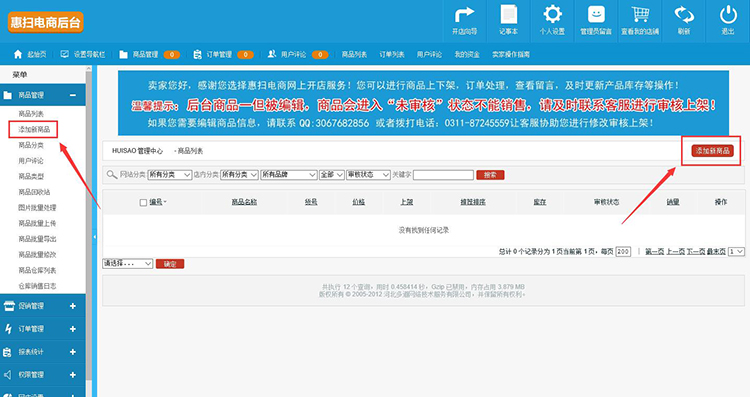Click the red 搜索 search button
Image resolution: width=750 pixels, height=397 pixels.
point(490,175)
